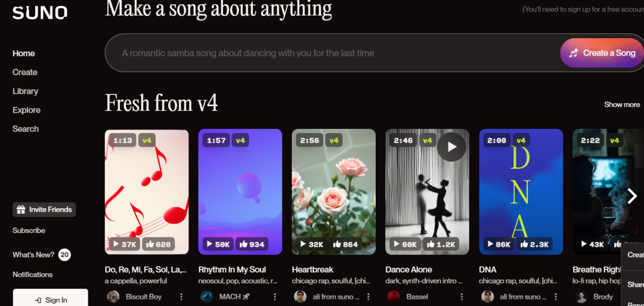Open three-dot menu beside MACH

(275, 296)
